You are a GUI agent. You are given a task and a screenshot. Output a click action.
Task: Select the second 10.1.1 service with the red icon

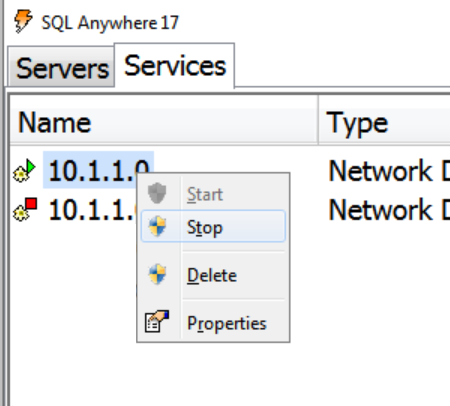pos(93,210)
